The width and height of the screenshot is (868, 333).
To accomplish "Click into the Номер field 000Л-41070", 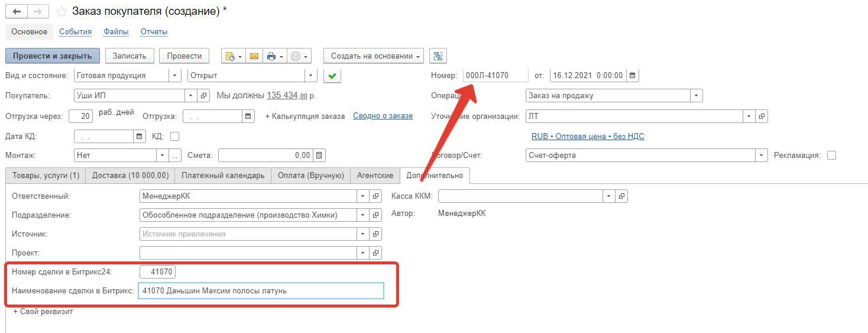I will point(495,76).
